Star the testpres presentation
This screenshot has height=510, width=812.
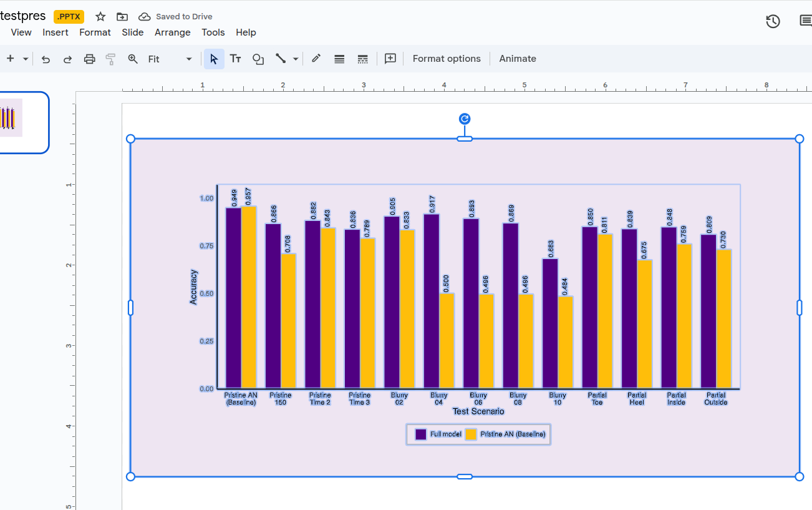(100, 17)
